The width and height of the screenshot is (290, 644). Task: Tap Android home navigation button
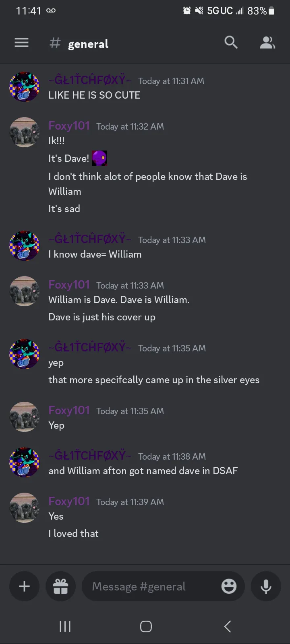[x=146, y=626]
